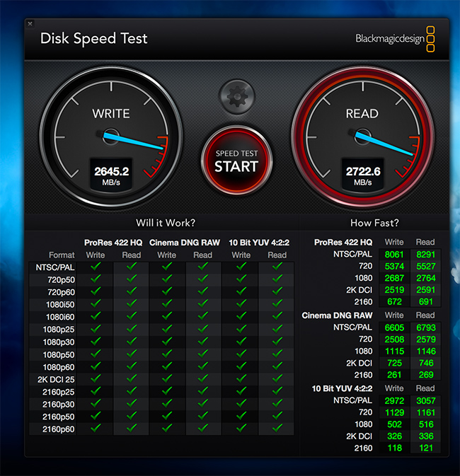The width and height of the screenshot is (460, 476).
Task: Click ProRes 422 HQ read checkmark for 2160p60
Action: [132, 429]
